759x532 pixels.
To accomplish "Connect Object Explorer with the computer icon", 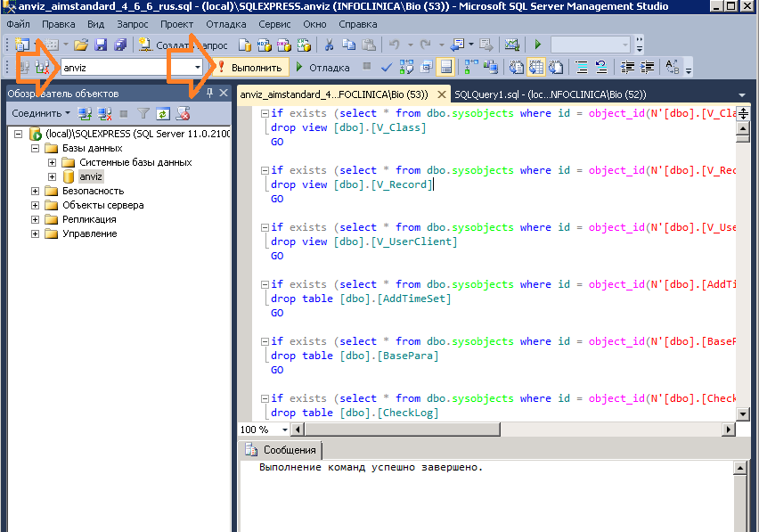I will coord(86,114).
